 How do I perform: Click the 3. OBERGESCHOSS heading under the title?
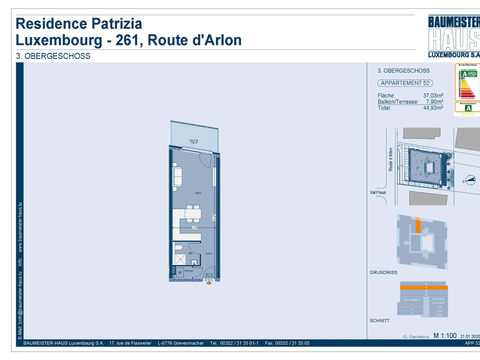(x=53, y=56)
